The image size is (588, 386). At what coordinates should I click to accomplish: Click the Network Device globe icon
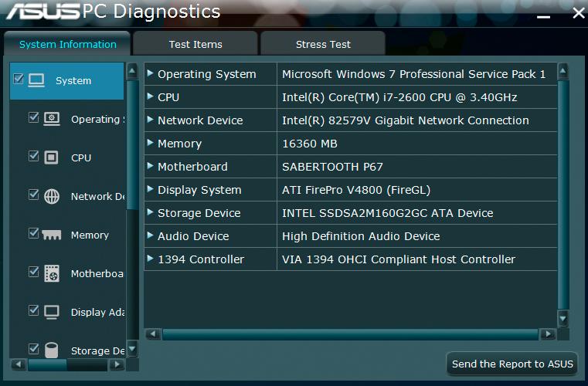52,196
